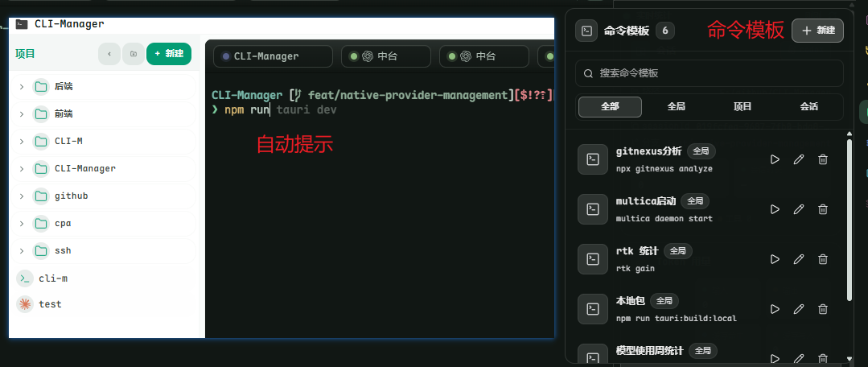
Task: Expand the 前端 project folder chevron
Action: (22, 114)
